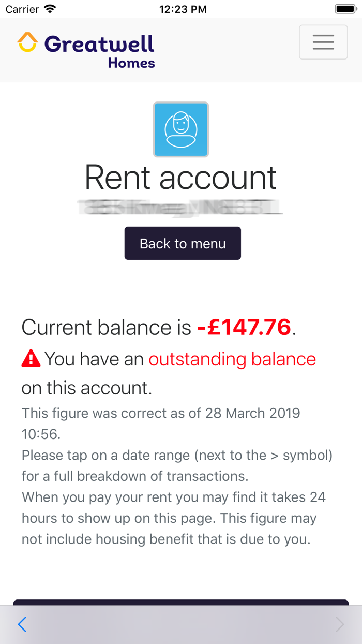Tap the blue user avatar icon

tap(181, 129)
